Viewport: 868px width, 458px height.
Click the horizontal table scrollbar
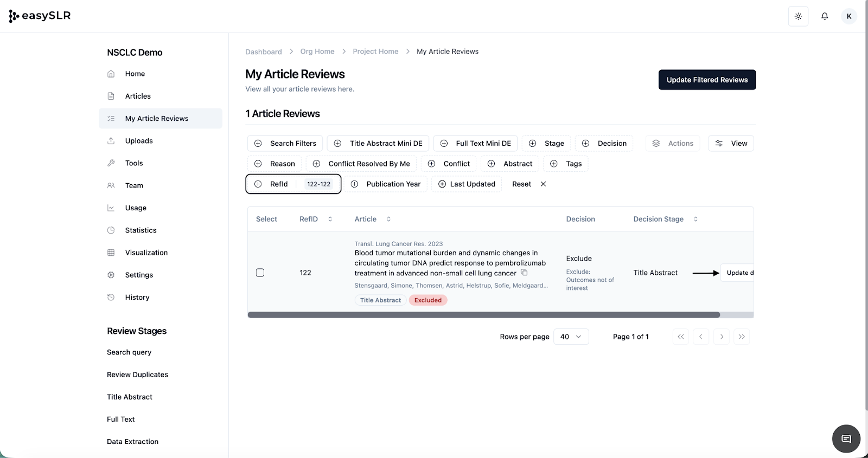coord(483,315)
